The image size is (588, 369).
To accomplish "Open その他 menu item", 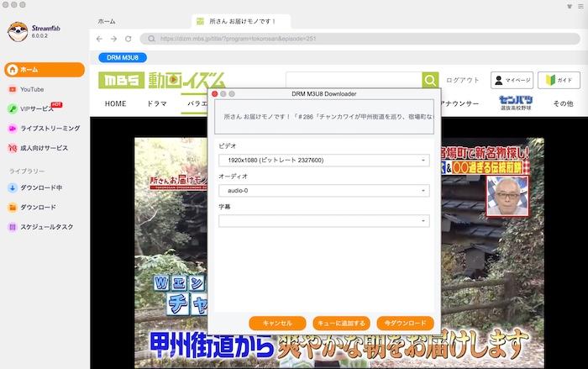I will [x=564, y=103].
